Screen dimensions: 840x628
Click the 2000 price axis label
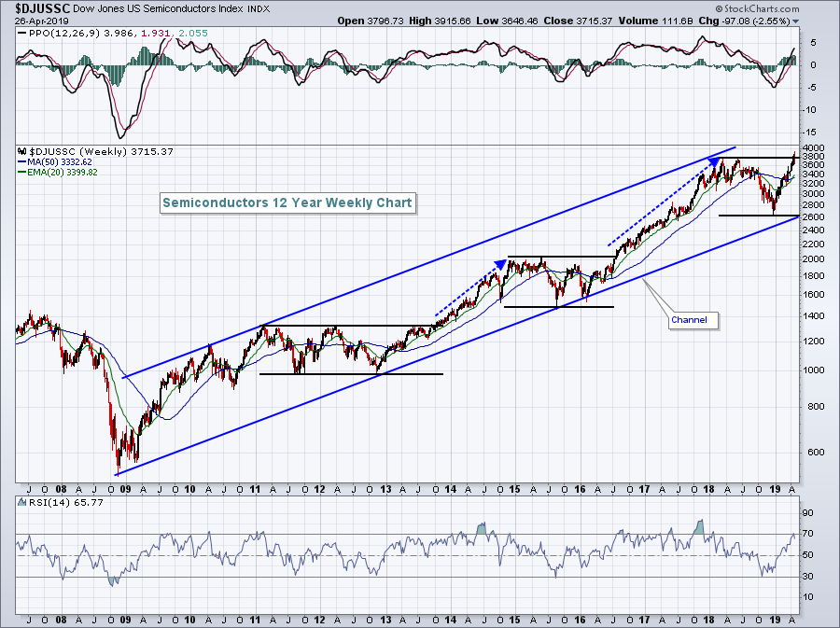(814, 259)
